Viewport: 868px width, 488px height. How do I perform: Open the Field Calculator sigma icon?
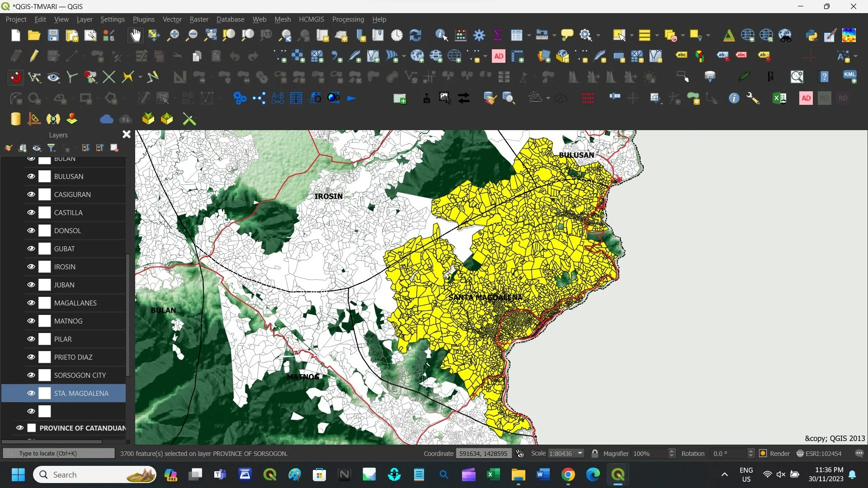pyautogui.click(x=498, y=35)
